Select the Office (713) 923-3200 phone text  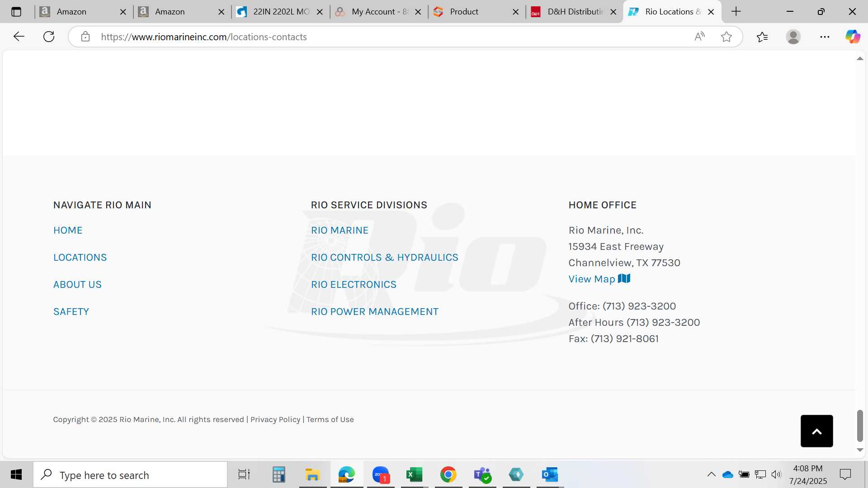[x=622, y=306]
